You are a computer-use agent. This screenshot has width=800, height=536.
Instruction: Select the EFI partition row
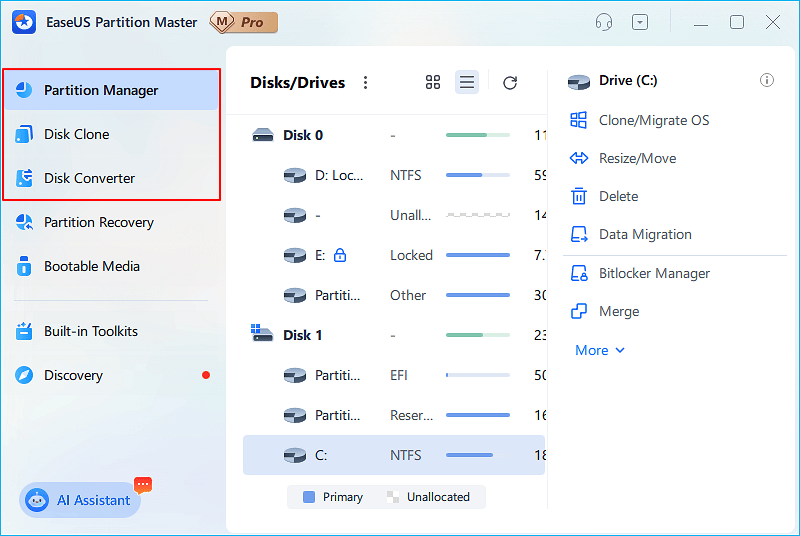394,375
